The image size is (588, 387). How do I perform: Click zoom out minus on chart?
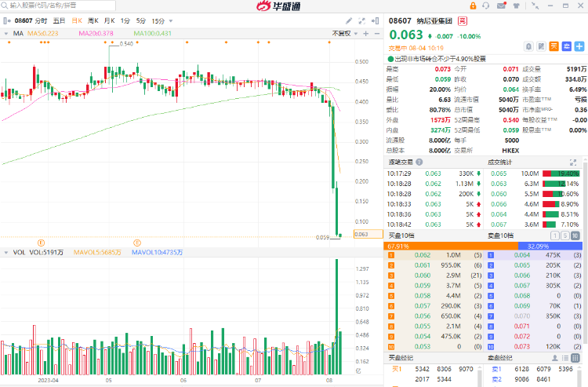click(377, 34)
